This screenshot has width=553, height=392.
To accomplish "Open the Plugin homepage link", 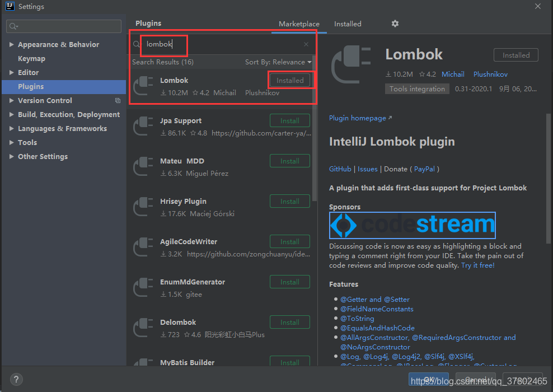I will [360, 118].
